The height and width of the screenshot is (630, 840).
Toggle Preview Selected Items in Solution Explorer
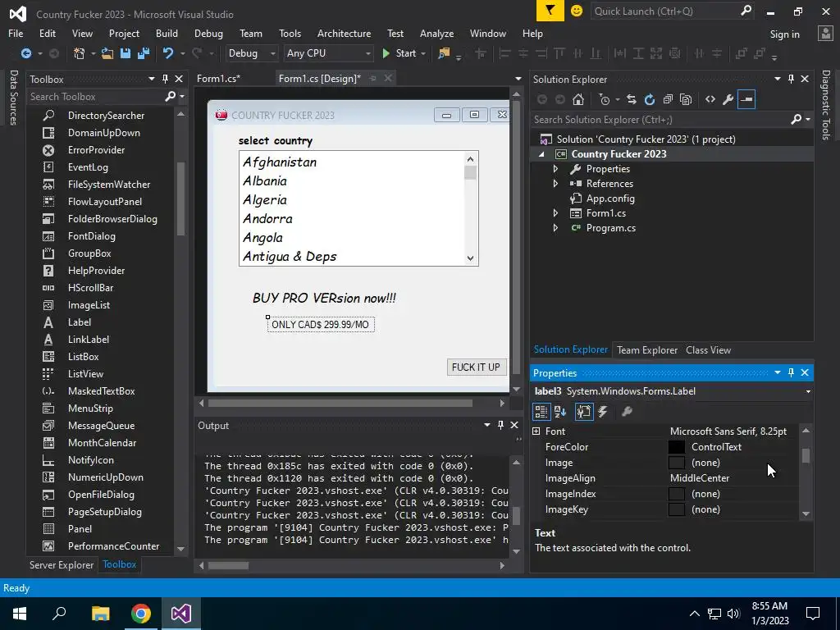pyautogui.click(x=746, y=99)
